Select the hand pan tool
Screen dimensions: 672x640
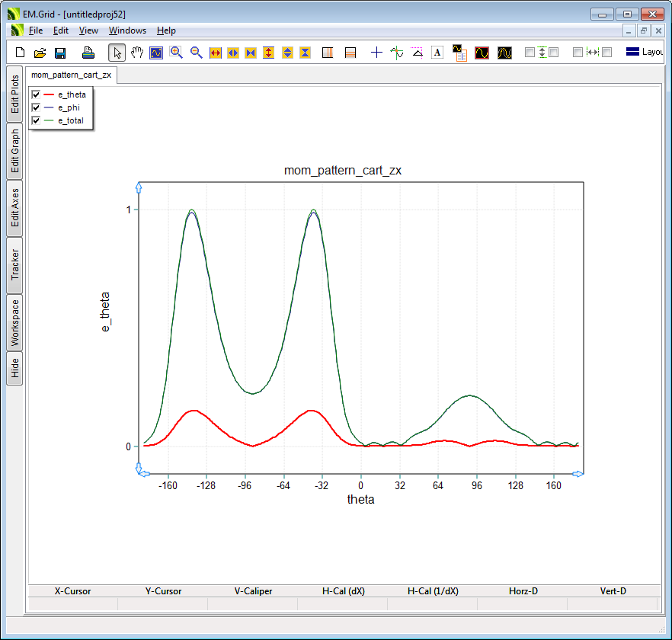[x=137, y=53]
